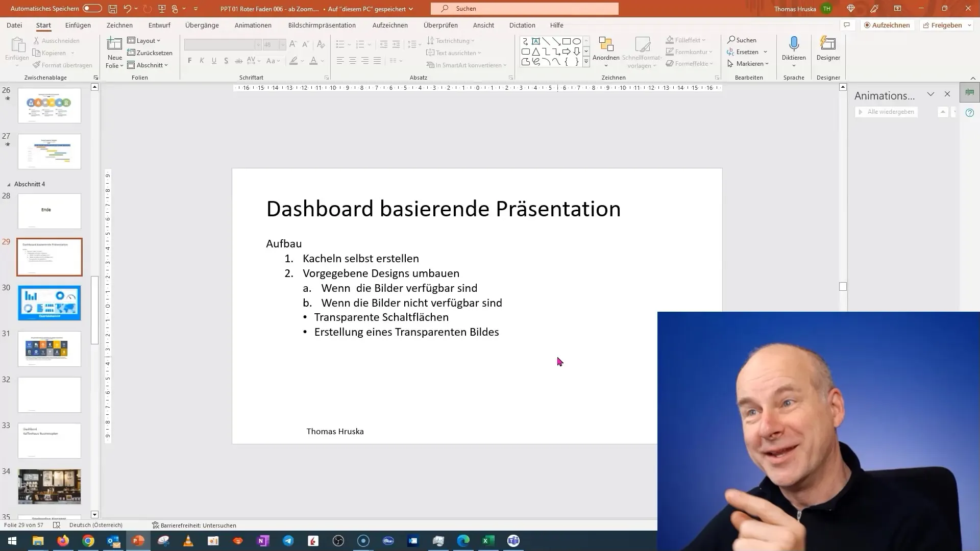Open the Einfügen ribbon tab
Viewport: 980px width, 551px height.
[78, 25]
